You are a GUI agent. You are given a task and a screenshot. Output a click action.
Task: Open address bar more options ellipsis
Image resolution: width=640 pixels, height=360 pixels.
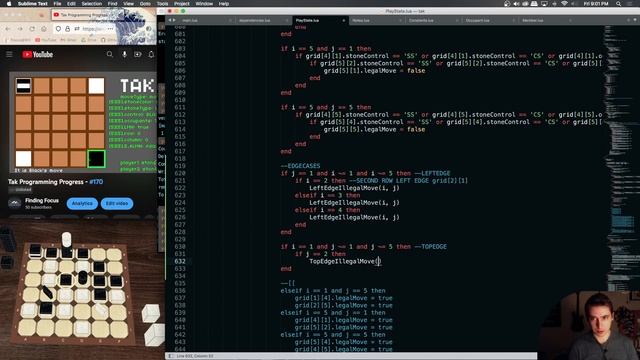coord(110,29)
